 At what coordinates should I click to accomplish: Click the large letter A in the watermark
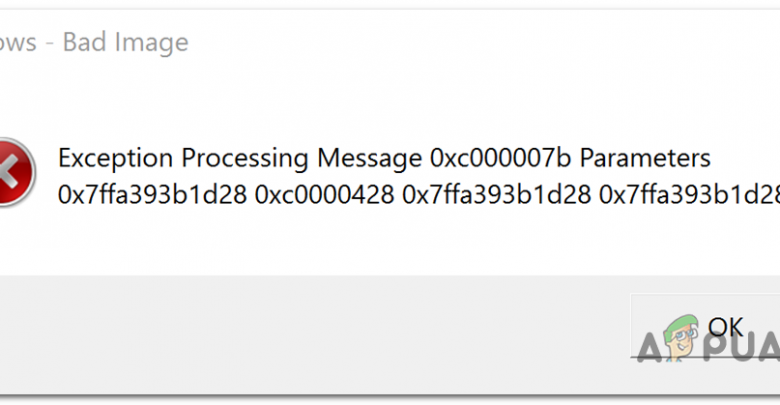pyautogui.click(x=647, y=351)
